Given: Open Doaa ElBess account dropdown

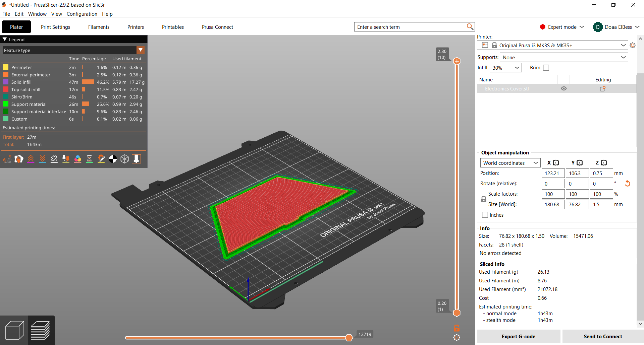Looking at the screenshot, I should coord(616,27).
